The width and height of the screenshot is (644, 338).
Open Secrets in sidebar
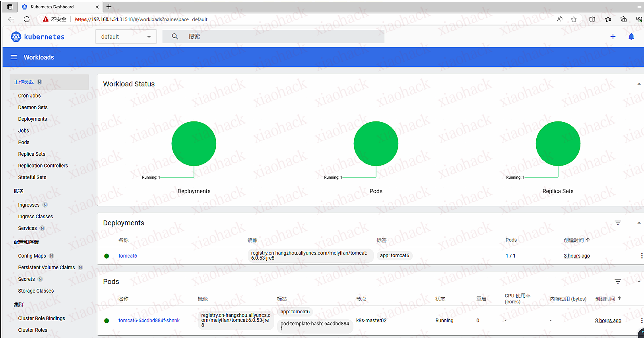click(x=26, y=279)
